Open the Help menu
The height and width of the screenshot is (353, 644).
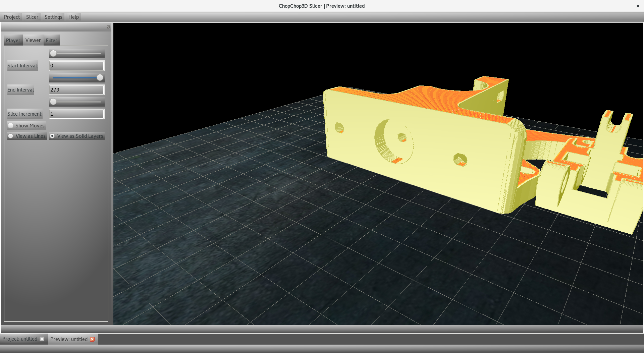73,17
